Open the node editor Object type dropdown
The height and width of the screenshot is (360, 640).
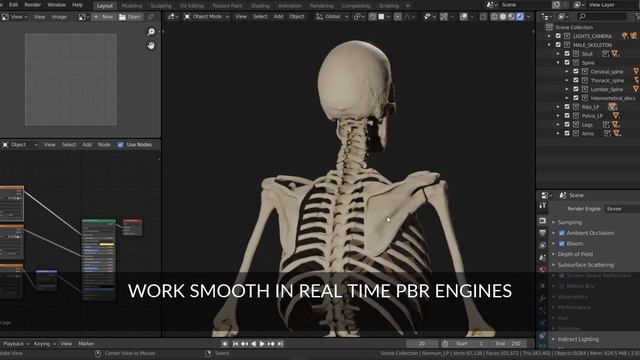(20, 145)
